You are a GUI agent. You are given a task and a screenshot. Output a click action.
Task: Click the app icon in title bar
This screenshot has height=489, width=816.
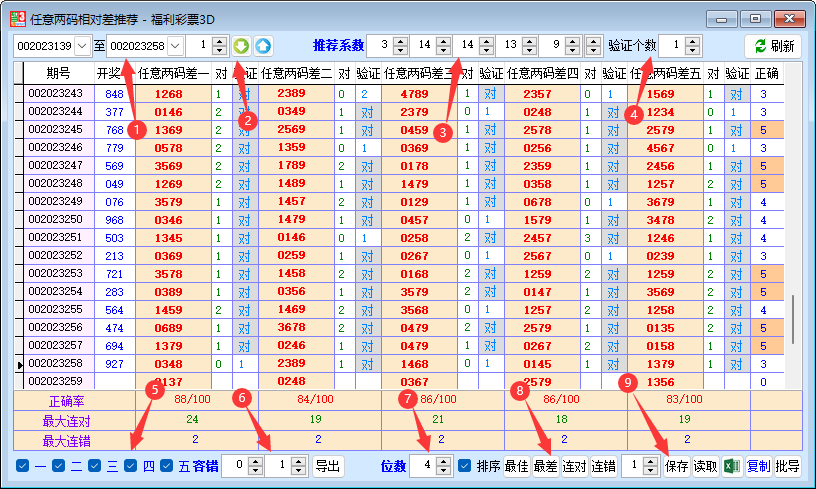coord(17,18)
